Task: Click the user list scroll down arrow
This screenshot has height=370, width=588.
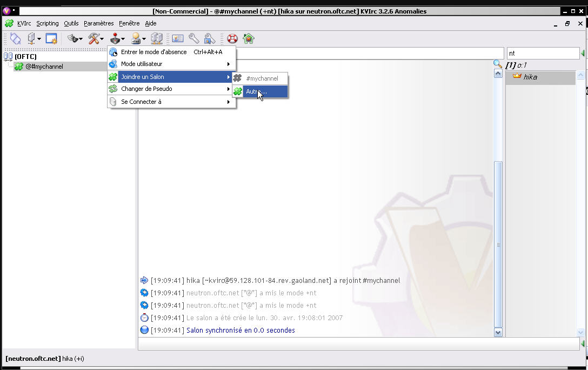Action: [580, 332]
